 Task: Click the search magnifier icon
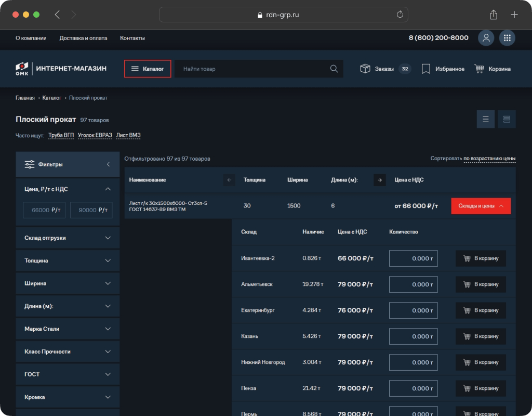(334, 69)
